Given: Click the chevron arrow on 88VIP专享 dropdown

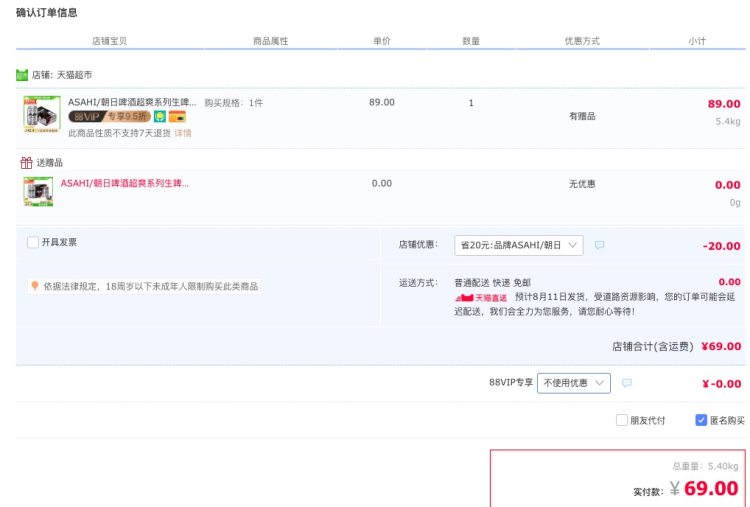Looking at the screenshot, I should [599, 383].
